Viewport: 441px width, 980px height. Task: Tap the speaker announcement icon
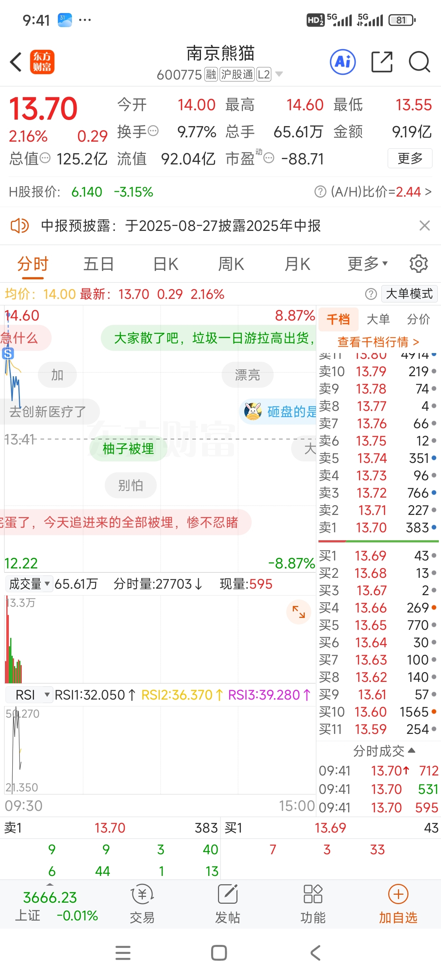[20, 225]
